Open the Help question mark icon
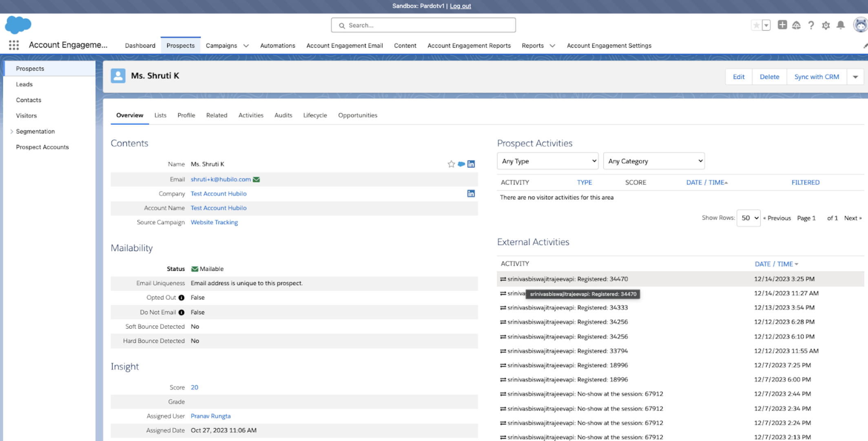868x441 pixels. (811, 25)
